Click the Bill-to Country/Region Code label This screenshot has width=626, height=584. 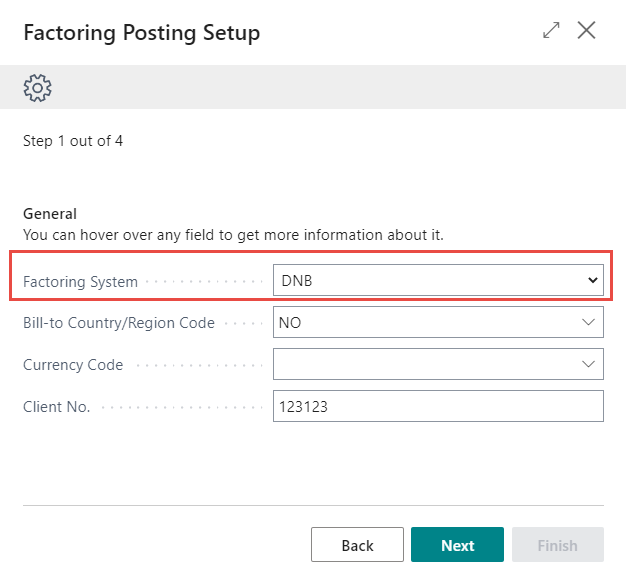pos(118,323)
